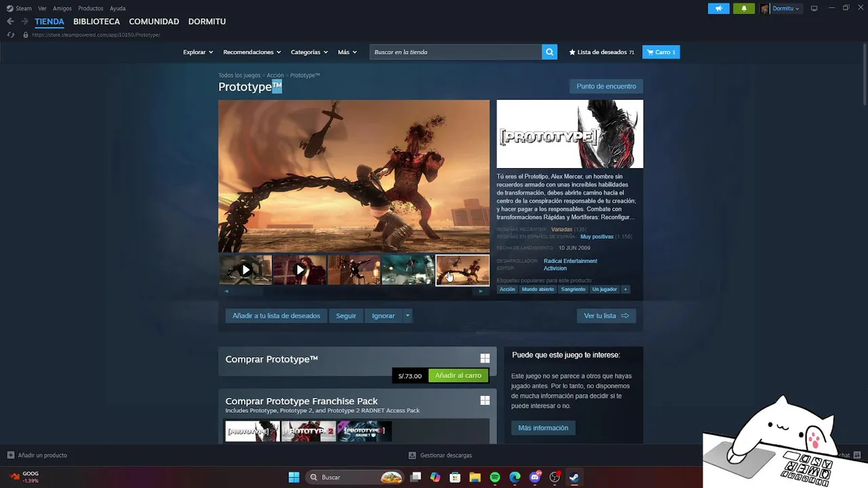Click the plus button to add tags
The image size is (868, 488).
pos(625,289)
